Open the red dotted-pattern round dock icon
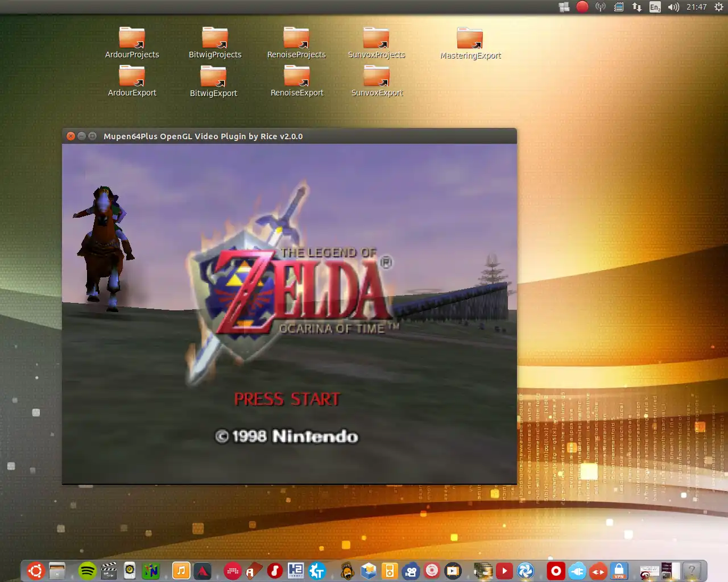The width and height of the screenshot is (728, 582). [x=233, y=571]
